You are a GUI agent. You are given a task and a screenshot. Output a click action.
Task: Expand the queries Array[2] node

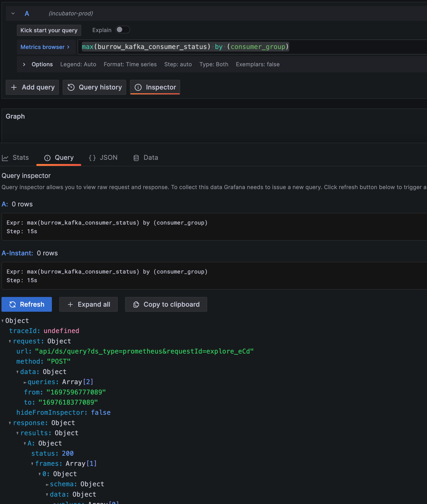pyautogui.click(x=25, y=382)
